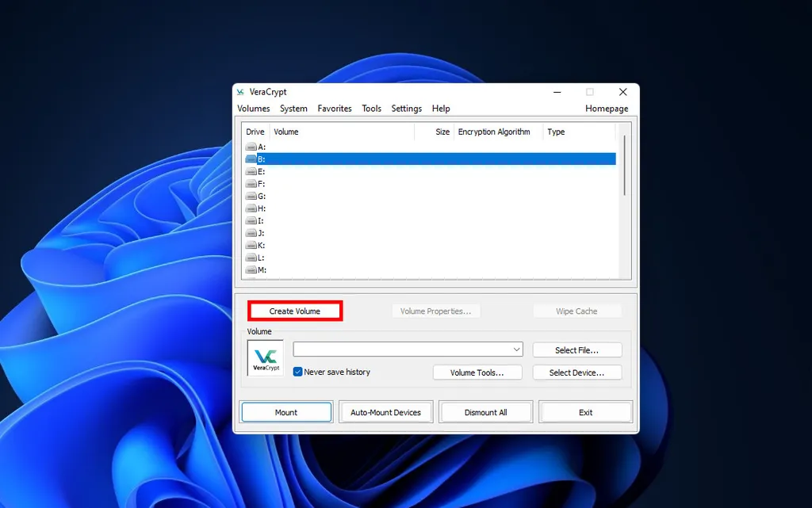This screenshot has height=508, width=812.
Task: Pick the G: drive icon
Action: [251, 196]
